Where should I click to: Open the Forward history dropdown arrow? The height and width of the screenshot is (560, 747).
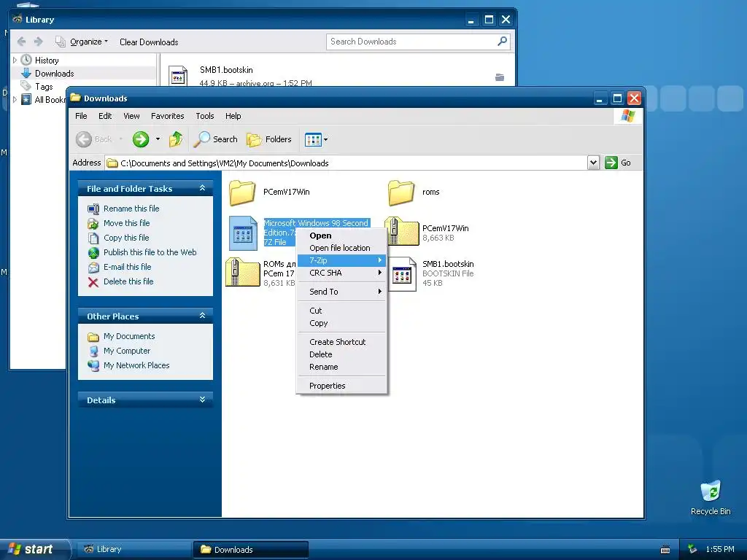158,139
